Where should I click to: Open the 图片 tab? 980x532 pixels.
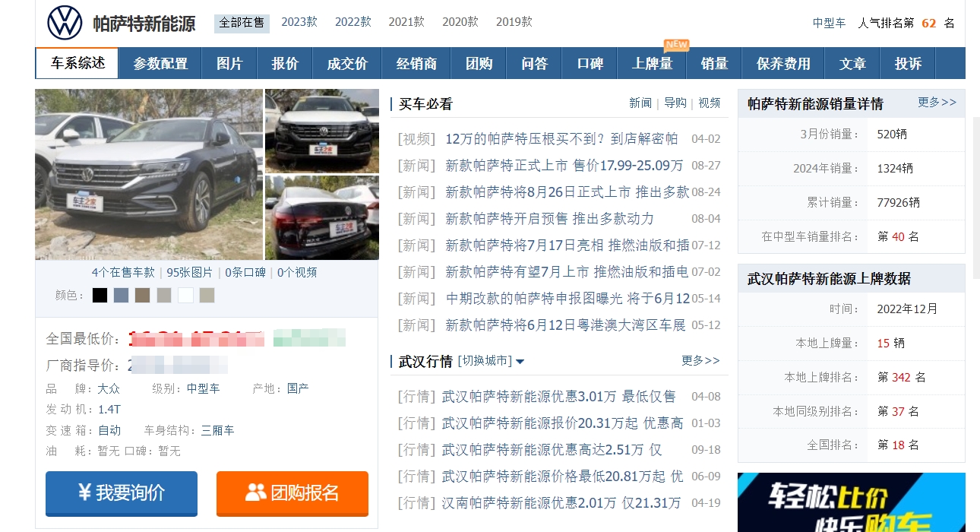coord(229,64)
